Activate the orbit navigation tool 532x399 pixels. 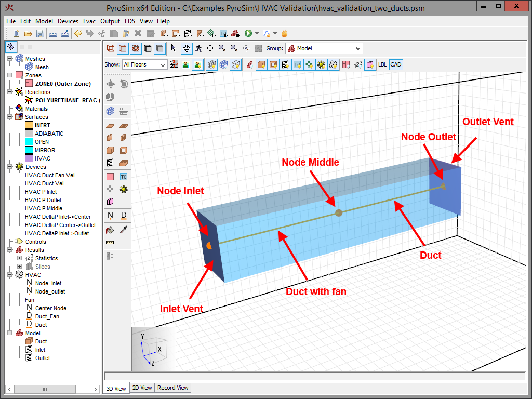coord(187,48)
